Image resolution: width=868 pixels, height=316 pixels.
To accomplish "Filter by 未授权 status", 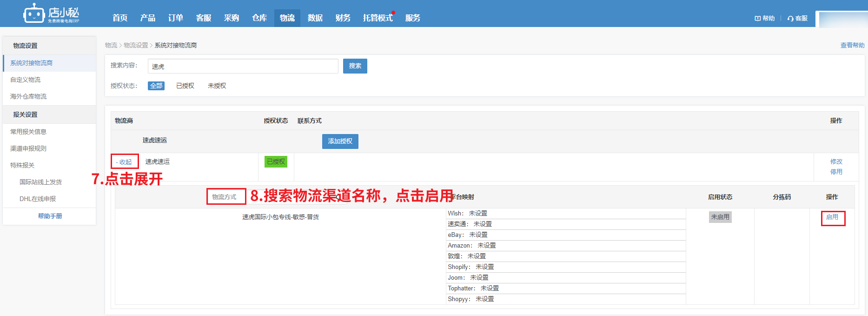I will pos(217,86).
